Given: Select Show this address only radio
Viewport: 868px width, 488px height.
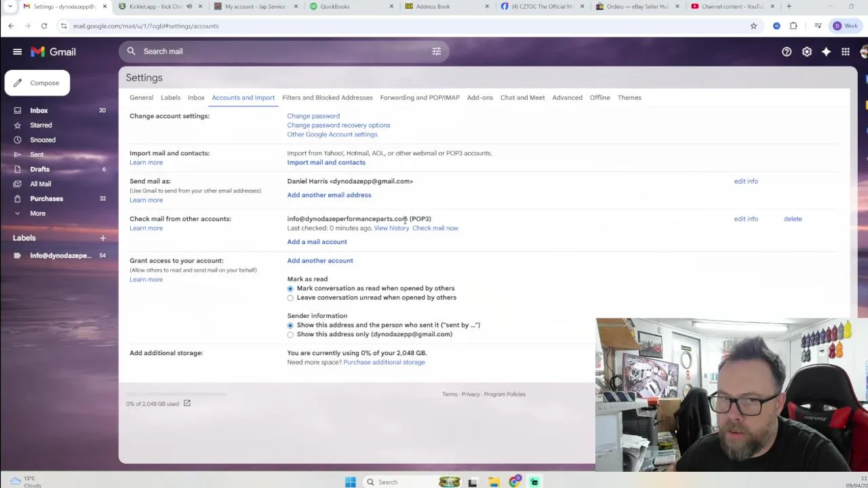Looking at the screenshot, I should tap(290, 335).
